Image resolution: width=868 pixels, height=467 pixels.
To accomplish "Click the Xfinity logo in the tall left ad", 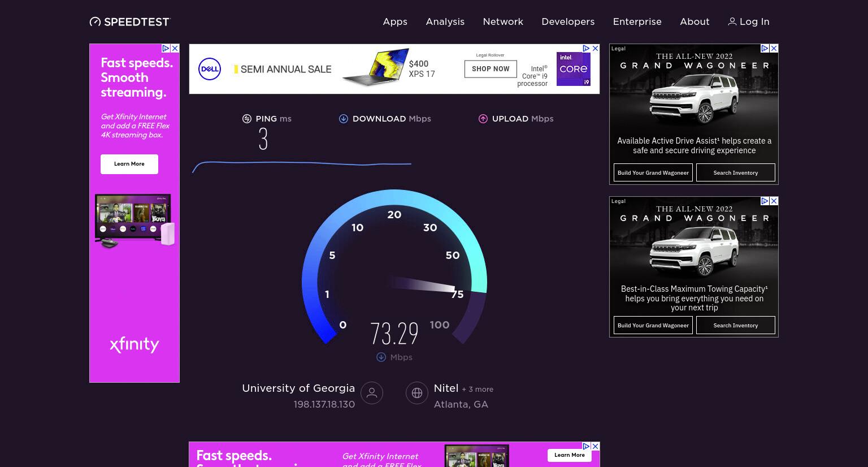I will [134, 344].
